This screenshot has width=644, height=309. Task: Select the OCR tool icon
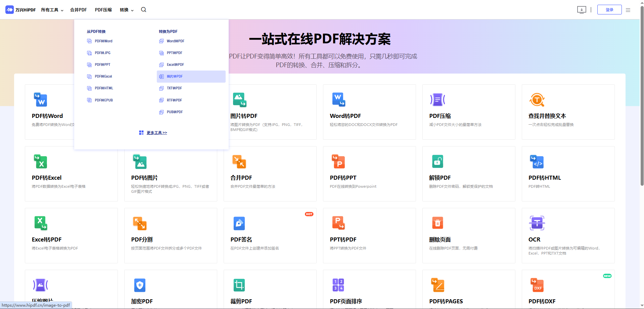pyautogui.click(x=537, y=223)
